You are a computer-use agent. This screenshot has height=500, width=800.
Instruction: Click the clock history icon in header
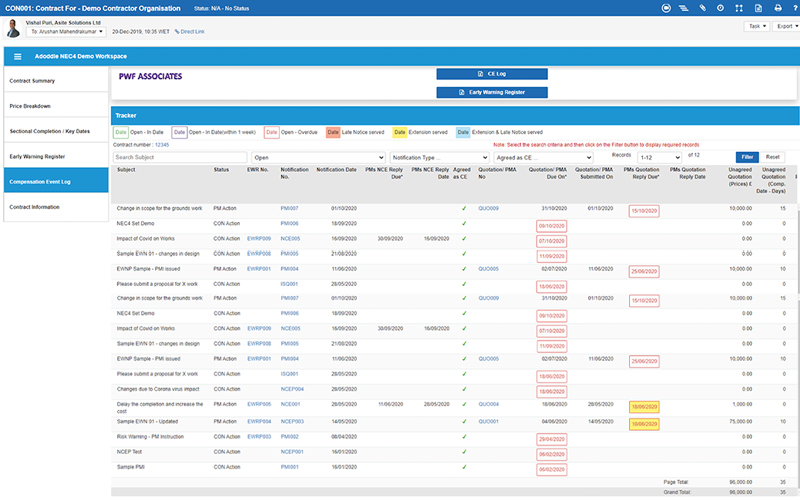(x=720, y=8)
